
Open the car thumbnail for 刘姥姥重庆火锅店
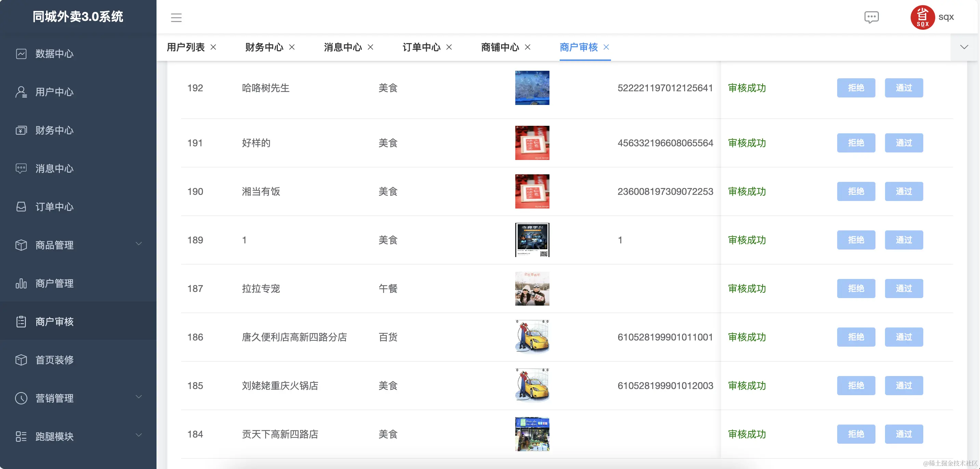point(532,386)
